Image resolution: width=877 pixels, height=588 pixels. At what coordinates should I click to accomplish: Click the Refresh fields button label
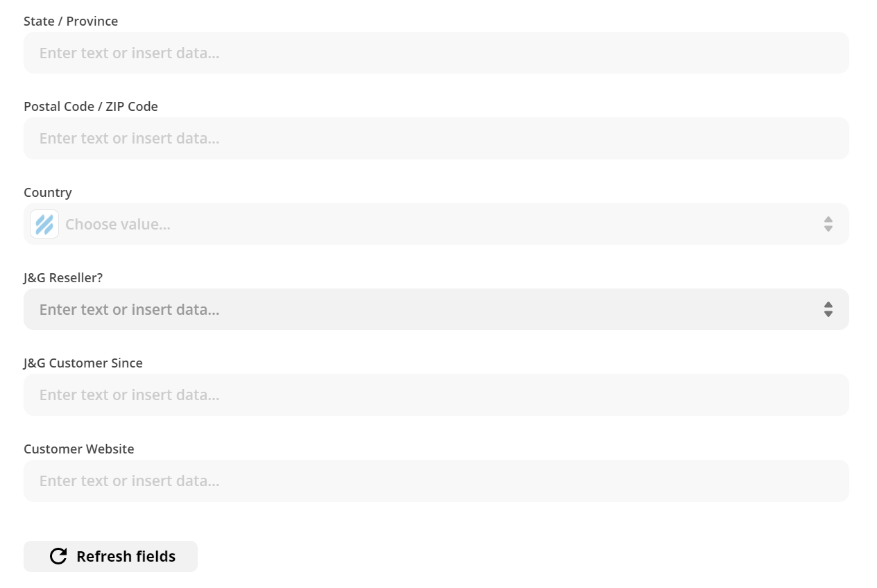(x=126, y=556)
